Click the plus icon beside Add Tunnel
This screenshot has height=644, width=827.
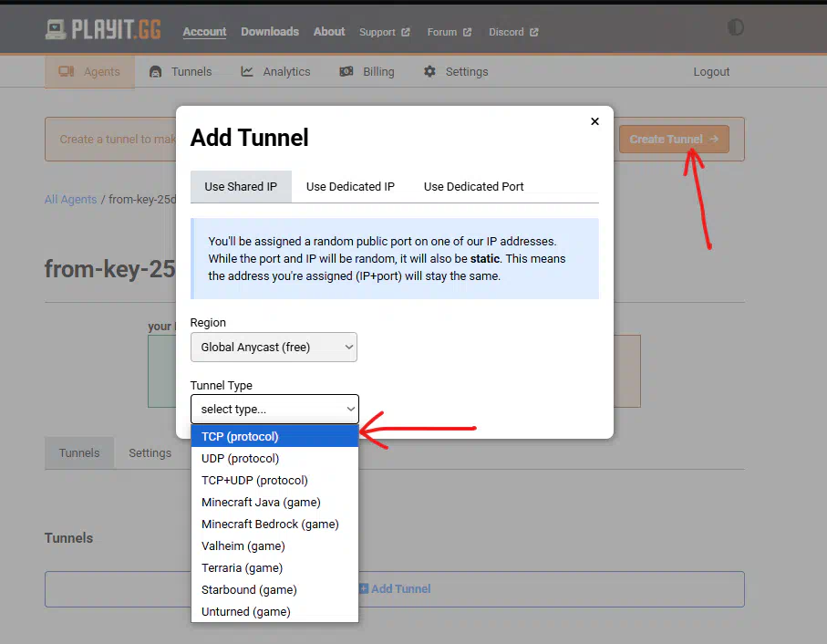click(364, 588)
